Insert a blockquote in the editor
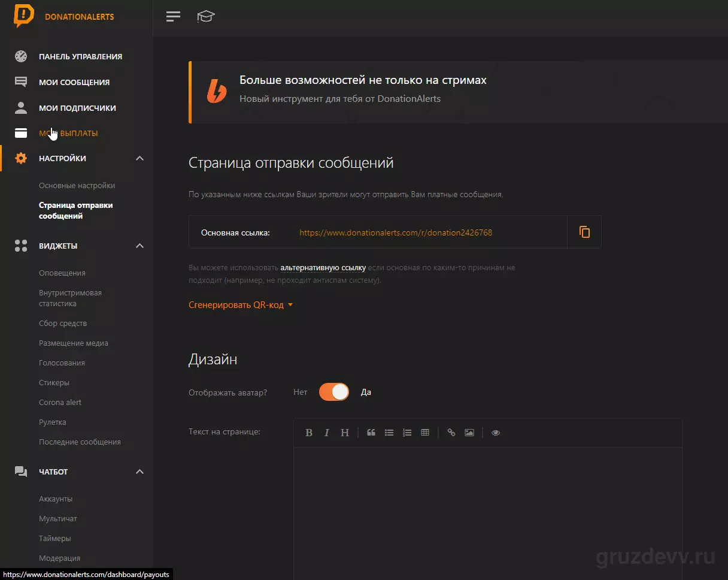Viewport: 728px width, 580px height. [x=371, y=433]
